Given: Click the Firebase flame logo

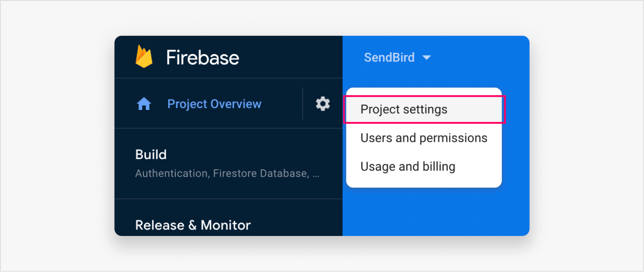Looking at the screenshot, I should coord(144,56).
